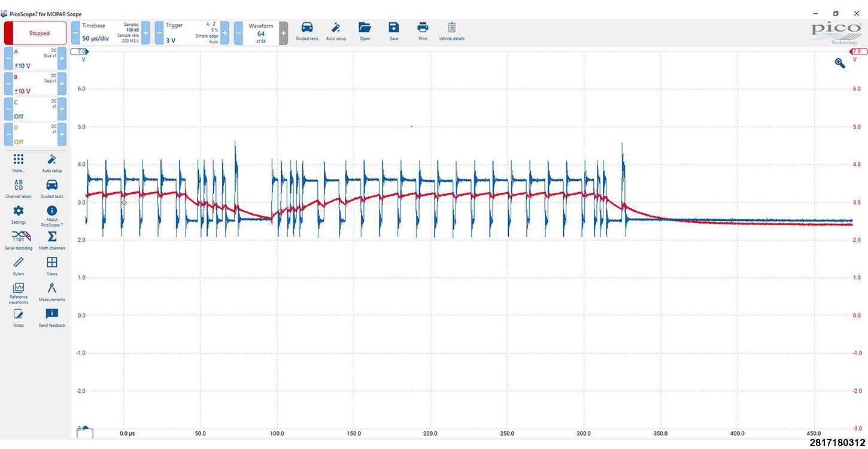Open Serial decoding tool

pyautogui.click(x=19, y=239)
